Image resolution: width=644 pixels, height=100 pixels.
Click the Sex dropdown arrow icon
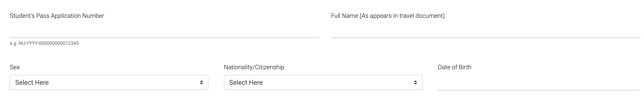pyautogui.click(x=201, y=82)
